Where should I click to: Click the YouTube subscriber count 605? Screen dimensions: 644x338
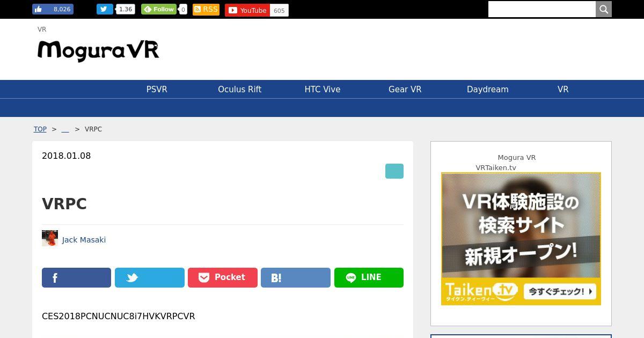[x=279, y=11]
